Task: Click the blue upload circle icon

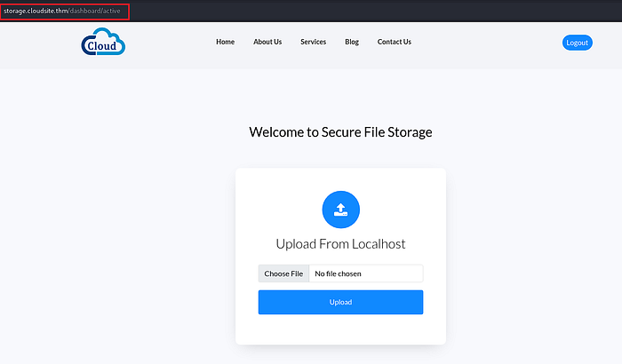Action: pyautogui.click(x=340, y=210)
